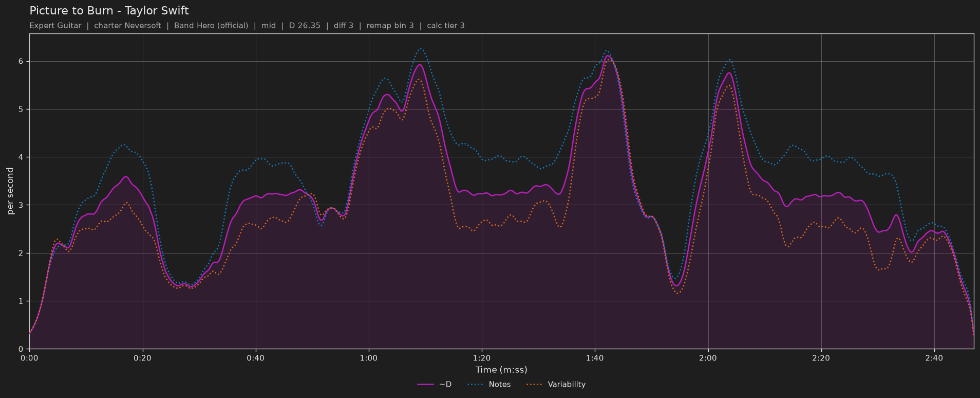
Task: Select the "Variability" legend label
Action: pyautogui.click(x=567, y=385)
